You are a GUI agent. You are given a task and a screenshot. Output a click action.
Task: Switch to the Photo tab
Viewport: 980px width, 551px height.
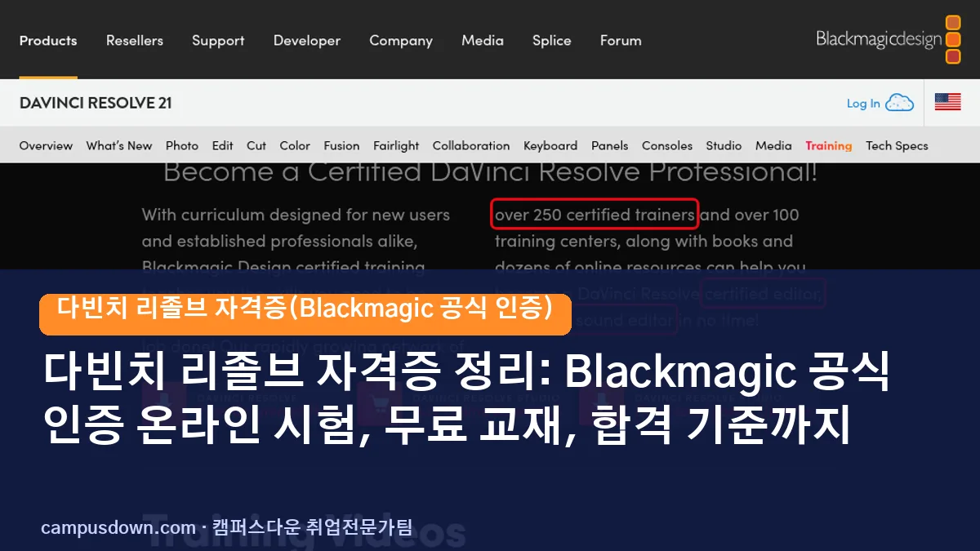click(x=182, y=145)
